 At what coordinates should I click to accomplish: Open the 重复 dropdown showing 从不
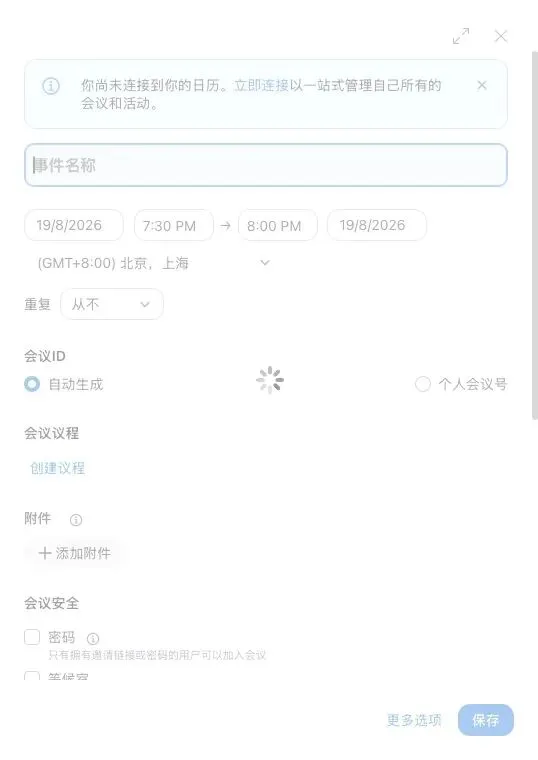[x=112, y=304]
